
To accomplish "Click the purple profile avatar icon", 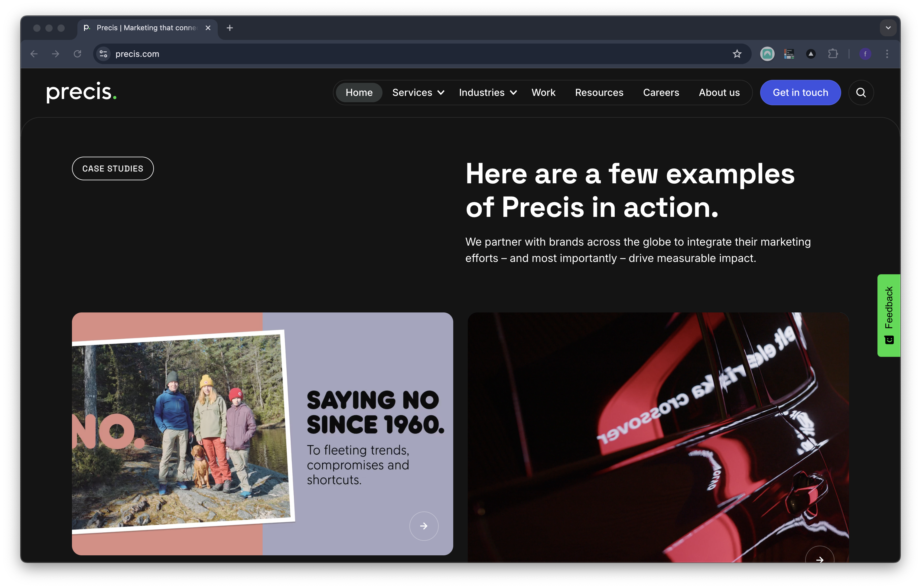I will tap(865, 54).
